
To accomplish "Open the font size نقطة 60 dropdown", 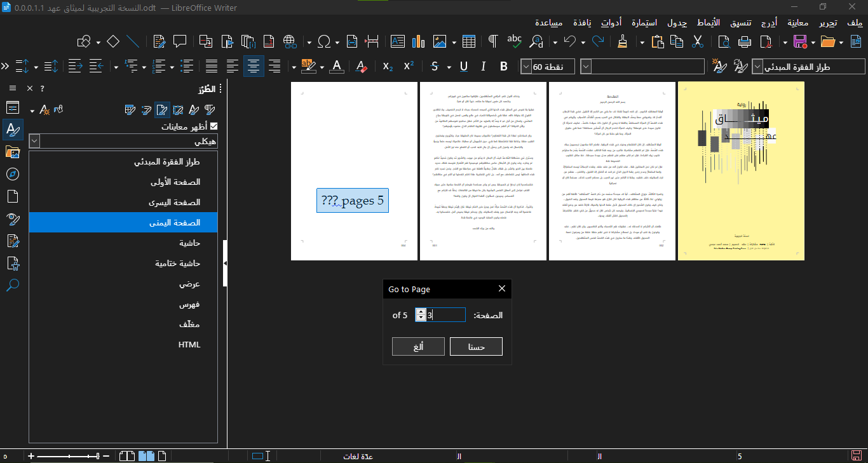I will coord(527,67).
